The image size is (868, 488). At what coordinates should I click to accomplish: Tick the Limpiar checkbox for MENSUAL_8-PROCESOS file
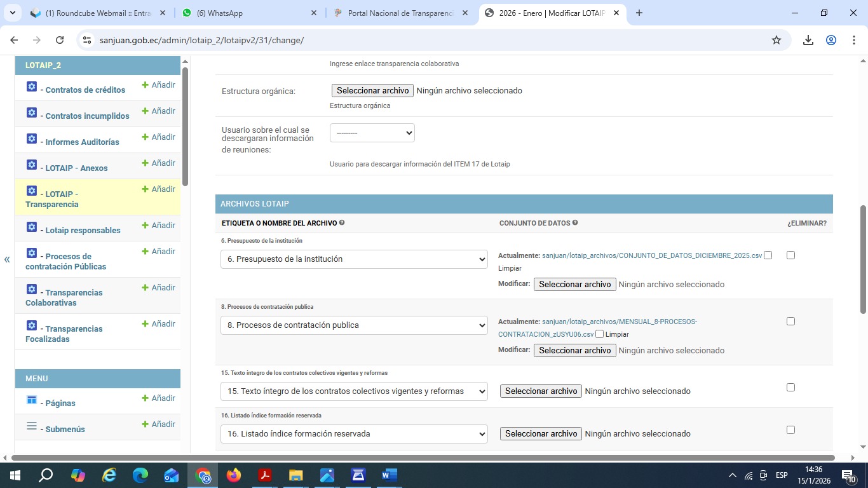pyautogui.click(x=599, y=334)
